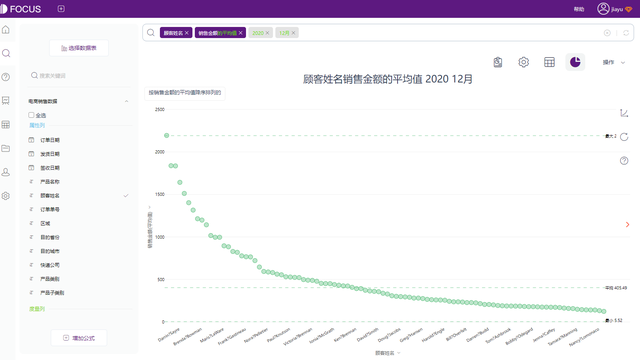
Task: Click the 销售金额(平均值) y-axis label
Action: pyautogui.click(x=149, y=230)
